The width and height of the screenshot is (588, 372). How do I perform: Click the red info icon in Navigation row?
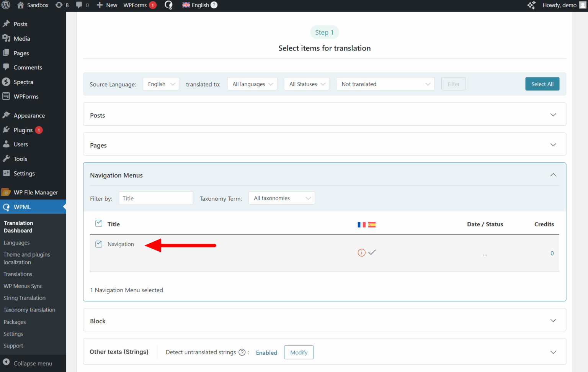(x=361, y=252)
